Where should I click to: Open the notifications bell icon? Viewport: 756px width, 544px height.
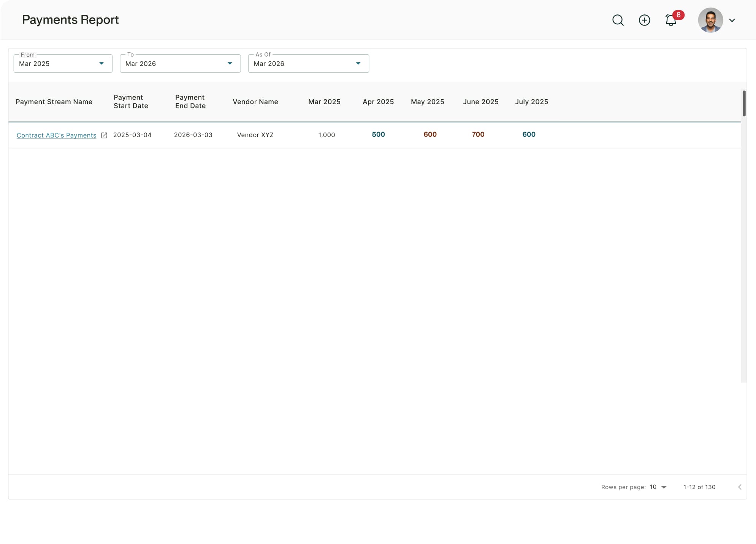click(x=670, y=21)
